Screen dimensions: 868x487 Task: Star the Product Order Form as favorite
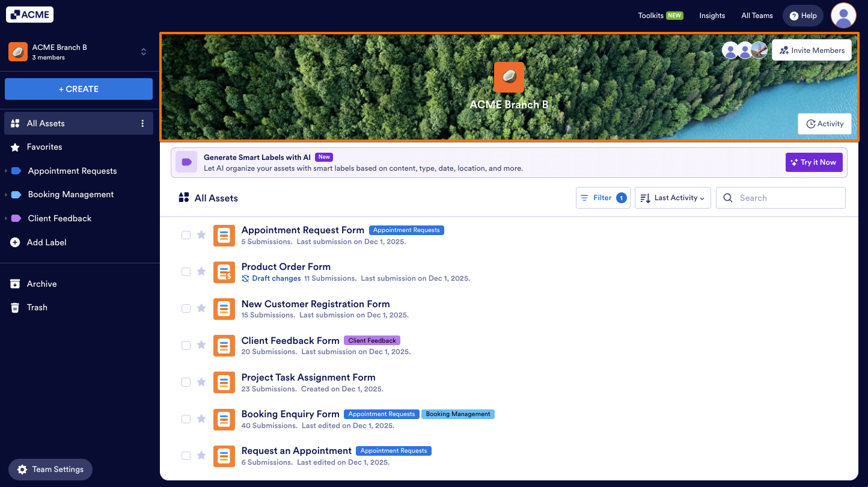(201, 272)
